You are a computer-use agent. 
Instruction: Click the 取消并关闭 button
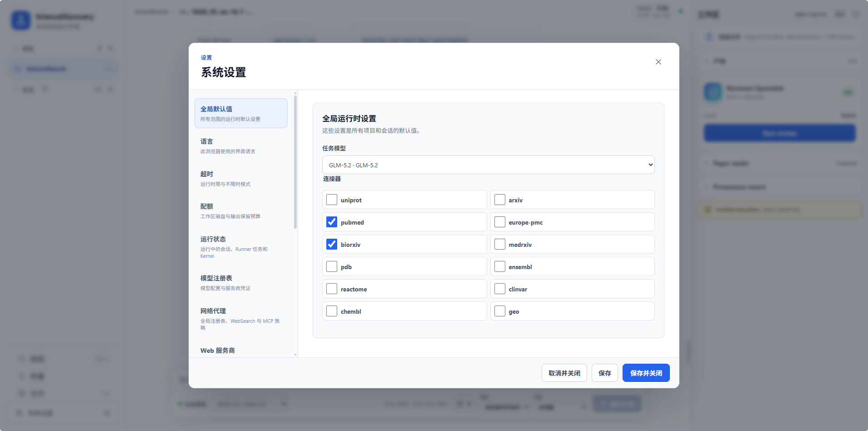click(x=564, y=373)
